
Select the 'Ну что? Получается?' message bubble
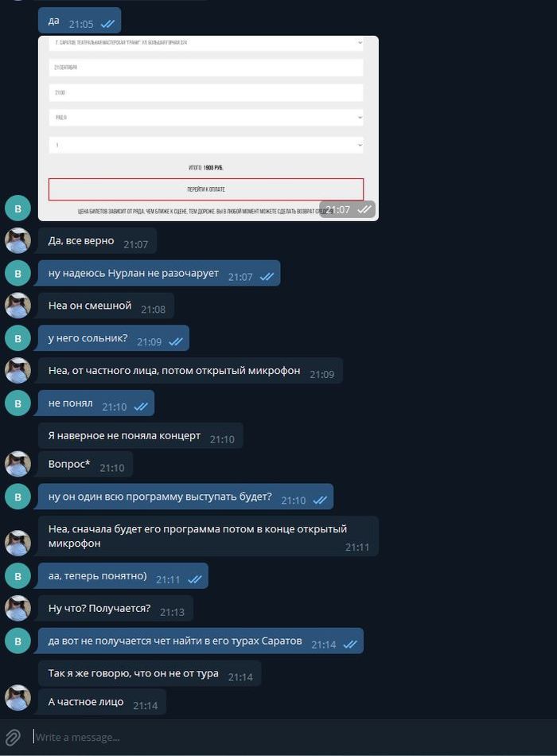(115, 609)
